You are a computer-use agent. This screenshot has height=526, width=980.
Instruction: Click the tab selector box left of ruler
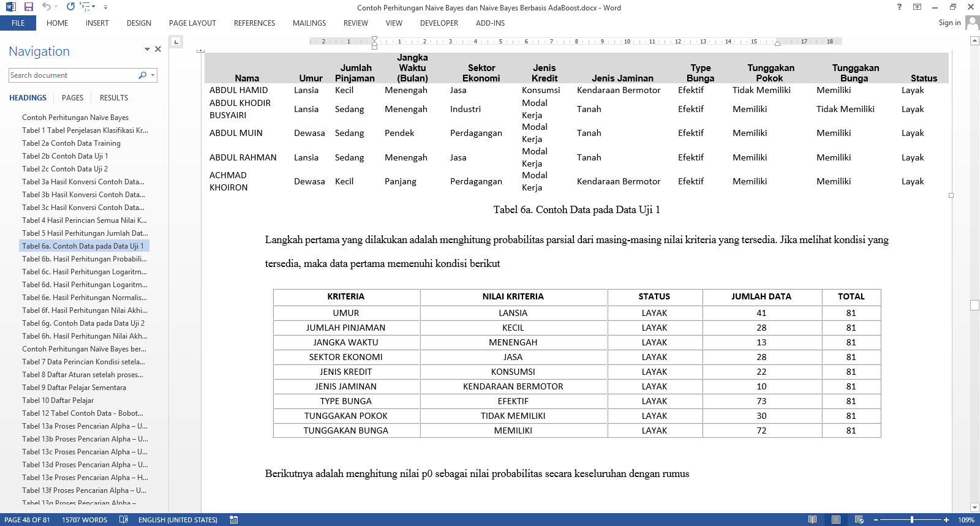click(x=176, y=42)
